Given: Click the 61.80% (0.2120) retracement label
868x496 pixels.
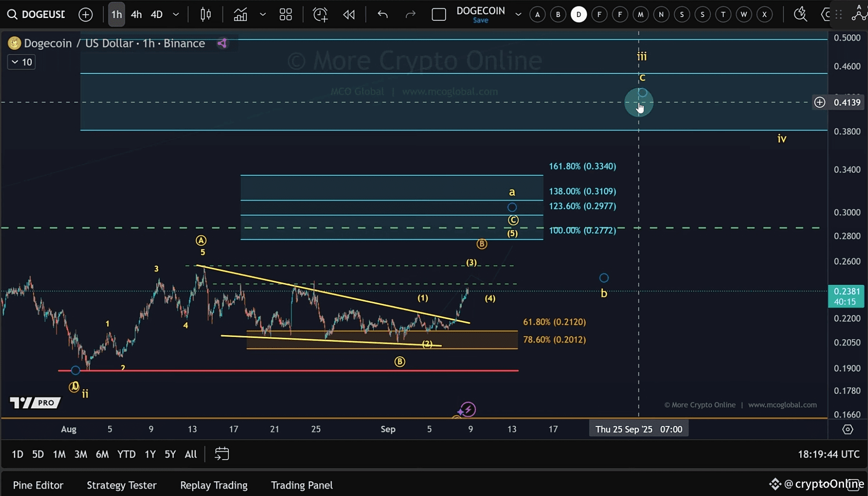Looking at the screenshot, I should [x=554, y=322].
